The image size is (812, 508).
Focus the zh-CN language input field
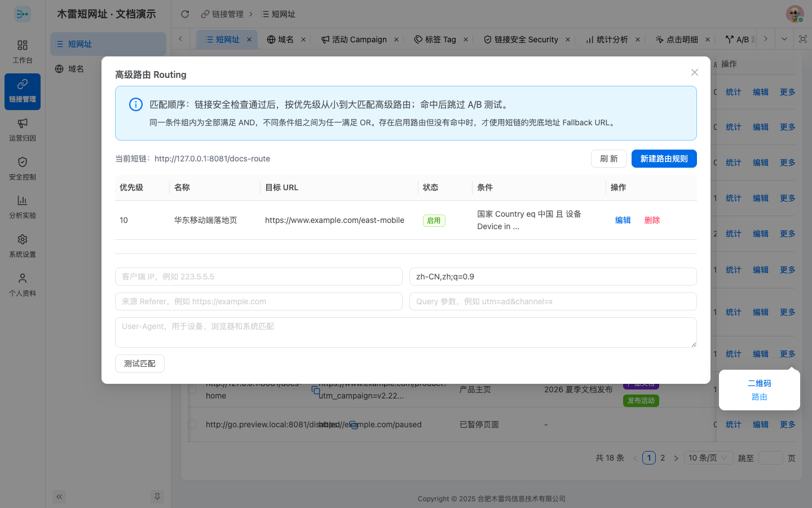(553, 277)
